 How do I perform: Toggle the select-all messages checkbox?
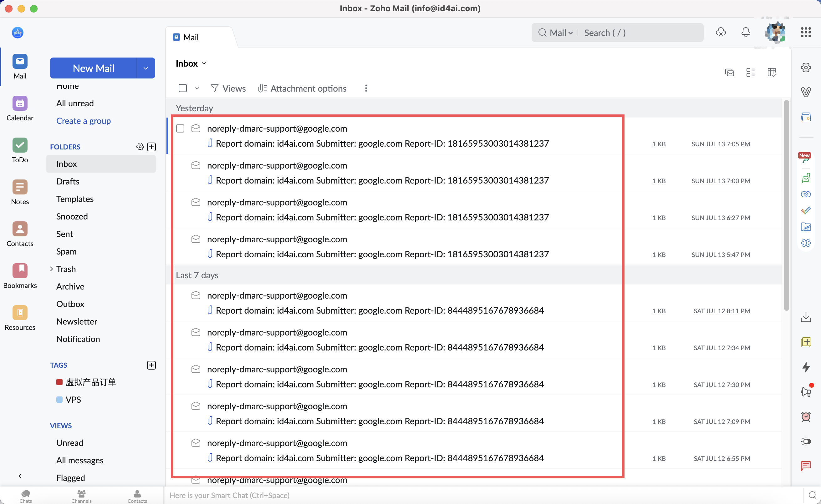pos(183,88)
